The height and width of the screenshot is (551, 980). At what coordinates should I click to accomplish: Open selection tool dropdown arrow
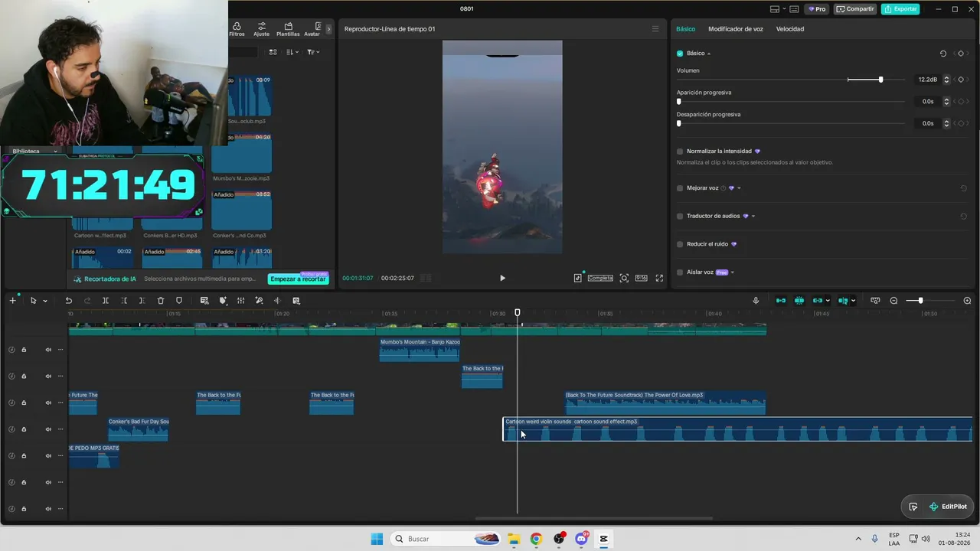point(45,301)
